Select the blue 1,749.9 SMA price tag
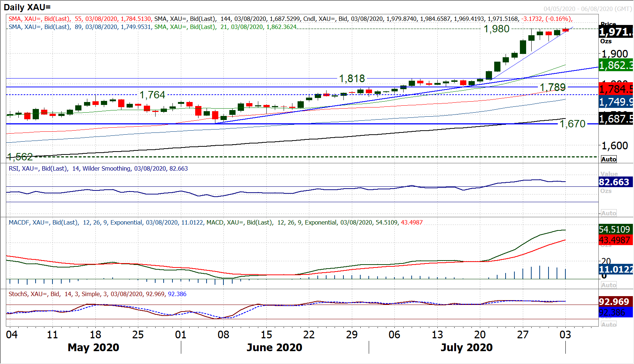634x364 pixels. [616, 102]
